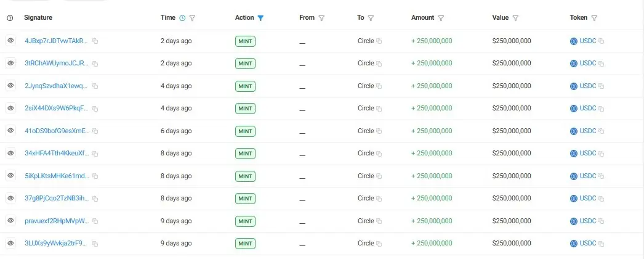Screen dimensions: 644x259
Task: Click MINT badge in the 34xHFA4Tth4KkeuXf row
Action: click(245, 153)
